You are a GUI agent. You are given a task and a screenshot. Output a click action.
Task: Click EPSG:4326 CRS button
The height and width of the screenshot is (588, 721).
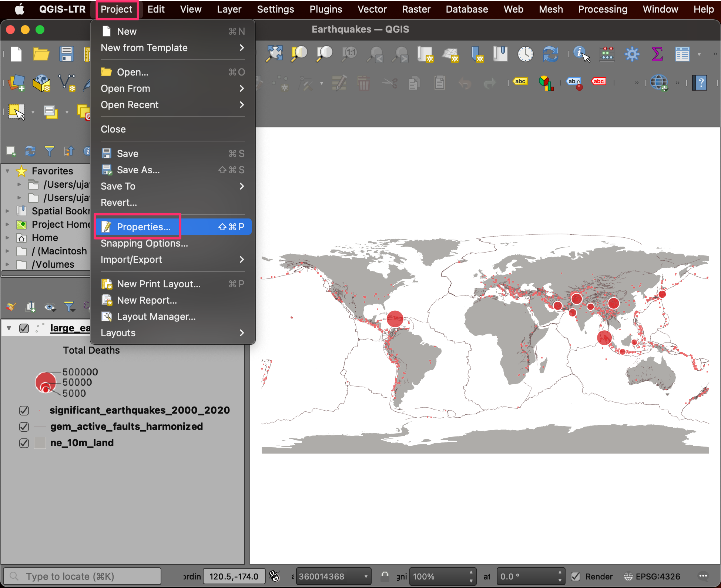click(653, 577)
